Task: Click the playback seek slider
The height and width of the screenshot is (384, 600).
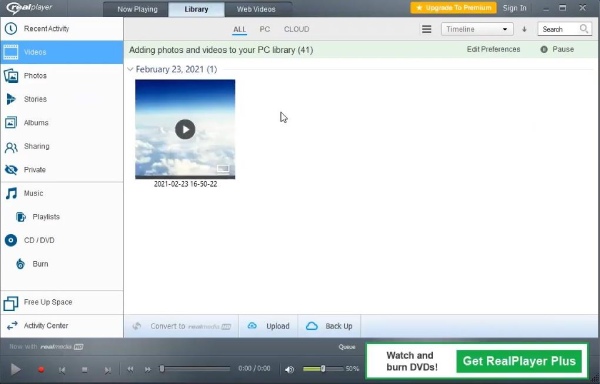Action: (x=195, y=369)
